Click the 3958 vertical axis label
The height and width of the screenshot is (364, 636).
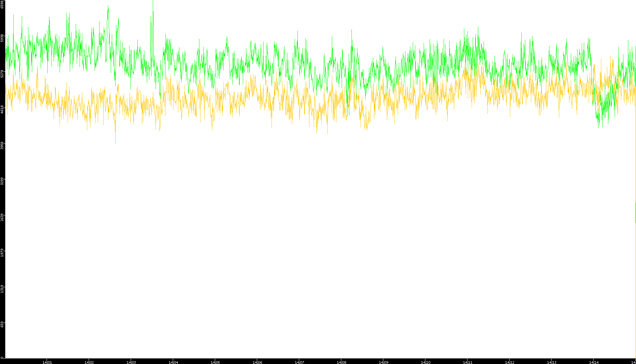point(2,145)
